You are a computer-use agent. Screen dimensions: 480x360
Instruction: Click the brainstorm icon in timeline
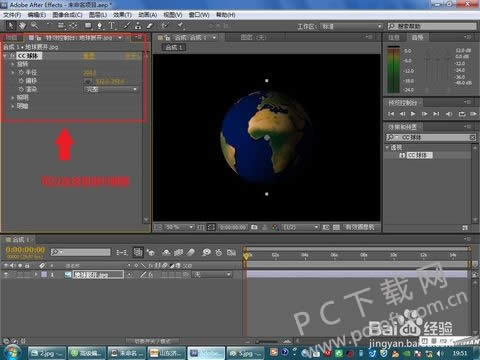206,253
